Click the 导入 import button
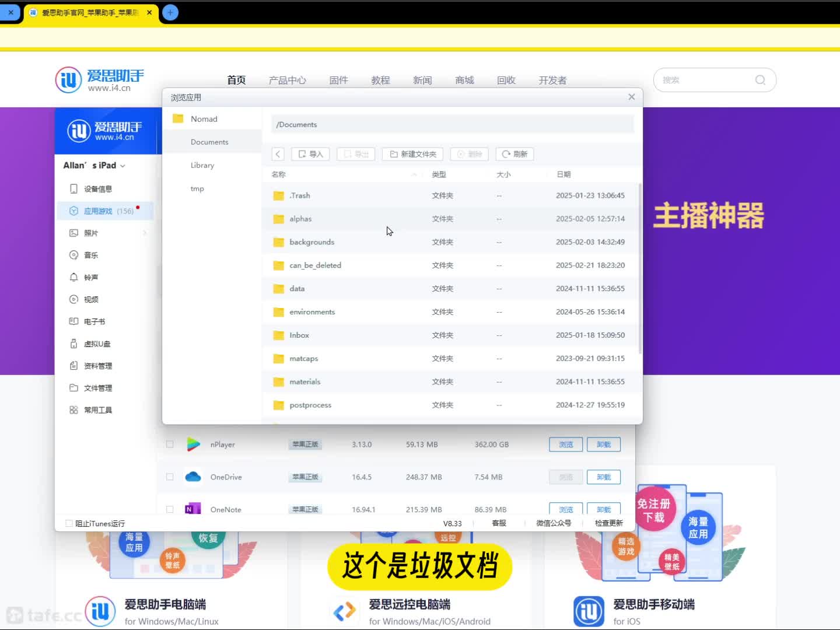Screen dimensions: 840x630 click(x=310, y=154)
